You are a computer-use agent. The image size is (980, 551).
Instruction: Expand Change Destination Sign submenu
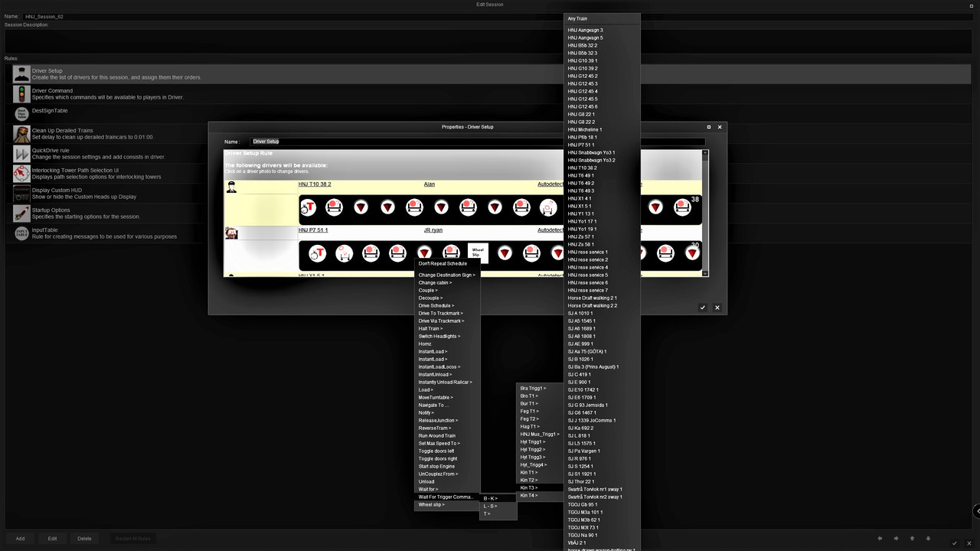tap(448, 275)
